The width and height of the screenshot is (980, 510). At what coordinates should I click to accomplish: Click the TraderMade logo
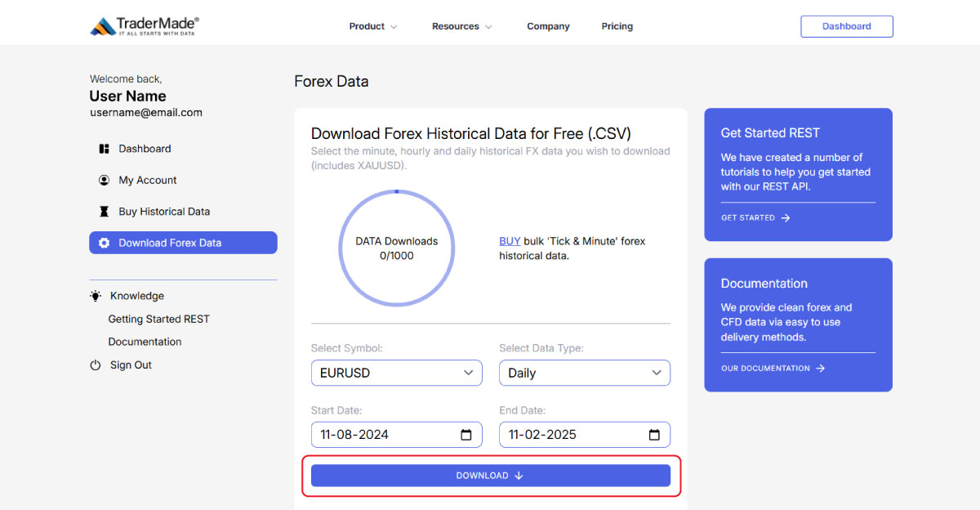click(x=144, y=26)
